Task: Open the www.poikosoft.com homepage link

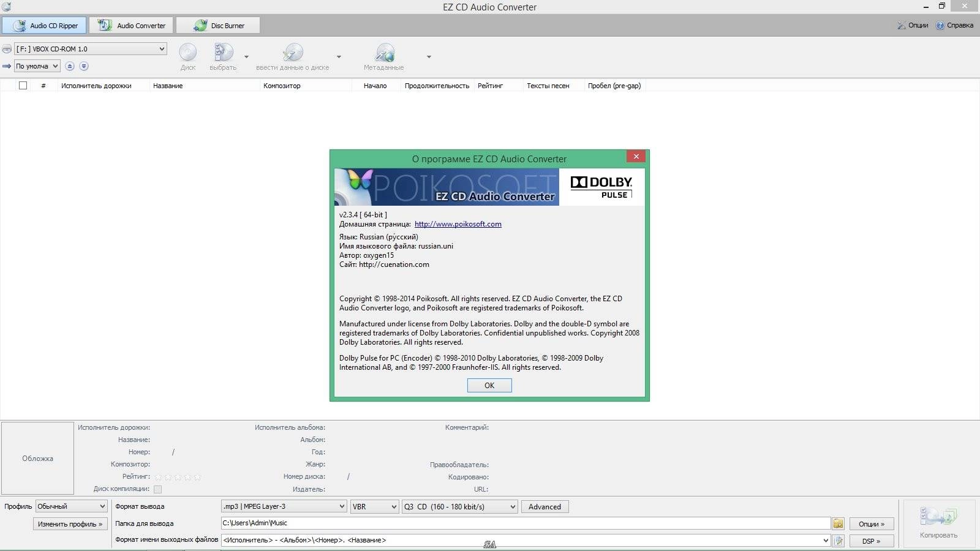Action: click(458, 224)
